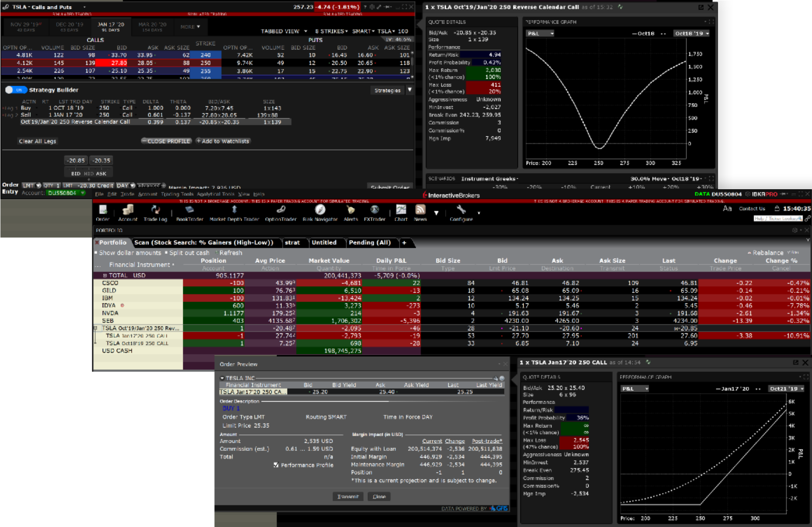Toggle the Performance Profile checkbox

[276, 465]
